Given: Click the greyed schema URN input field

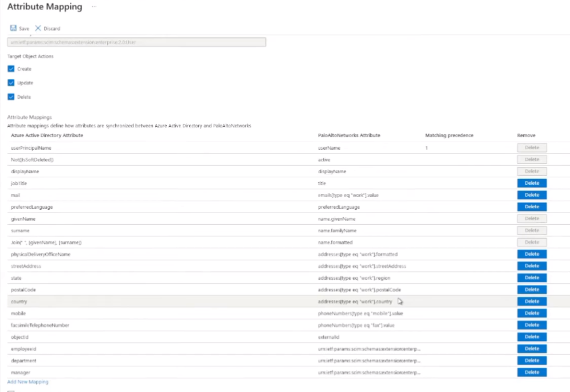Looking at the screenshot, I should tap(137, 42).
